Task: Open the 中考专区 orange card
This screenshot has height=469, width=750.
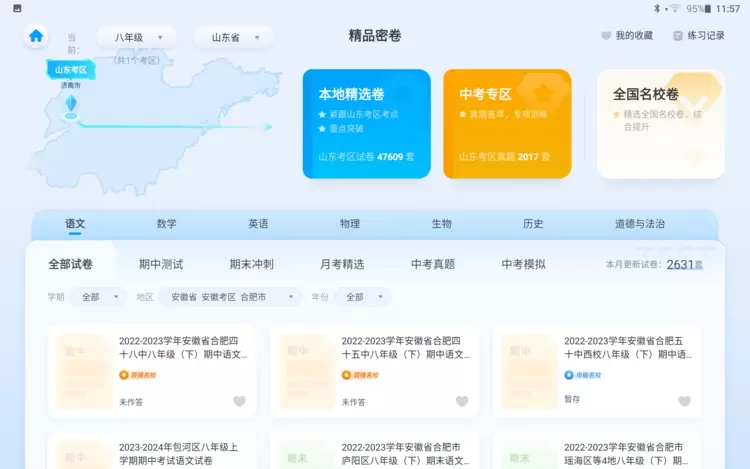Action: [x=507, y=124]
